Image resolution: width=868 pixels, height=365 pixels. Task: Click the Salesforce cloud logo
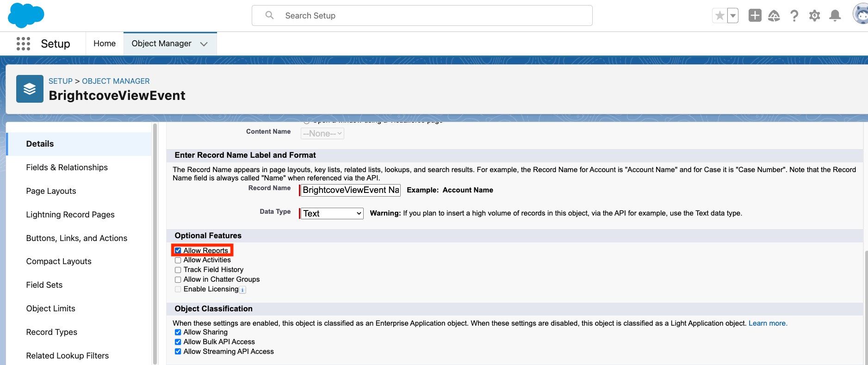(26, 15)
